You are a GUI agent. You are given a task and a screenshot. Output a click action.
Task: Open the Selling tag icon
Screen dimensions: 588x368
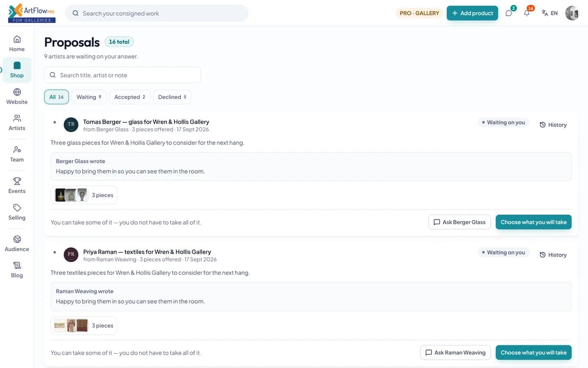click(17, 208)
